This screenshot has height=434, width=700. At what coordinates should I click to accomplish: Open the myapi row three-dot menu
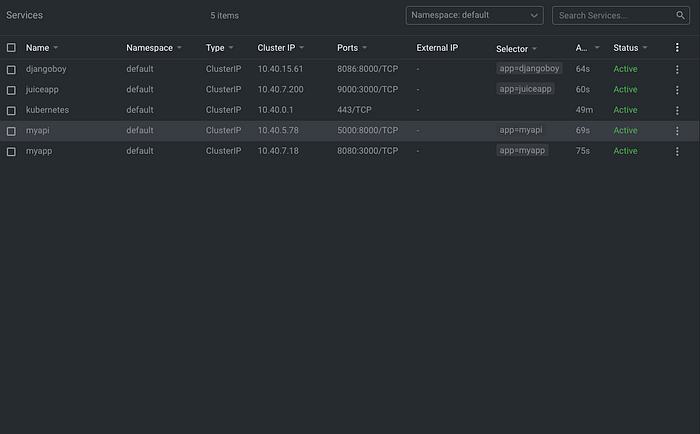click(x=677, y=131)
